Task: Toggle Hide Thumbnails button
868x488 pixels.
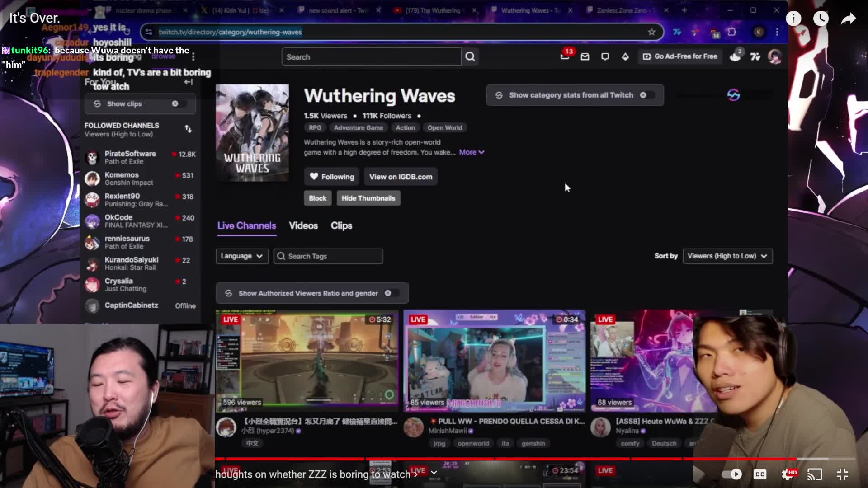Action: click(x=368, y=198)
